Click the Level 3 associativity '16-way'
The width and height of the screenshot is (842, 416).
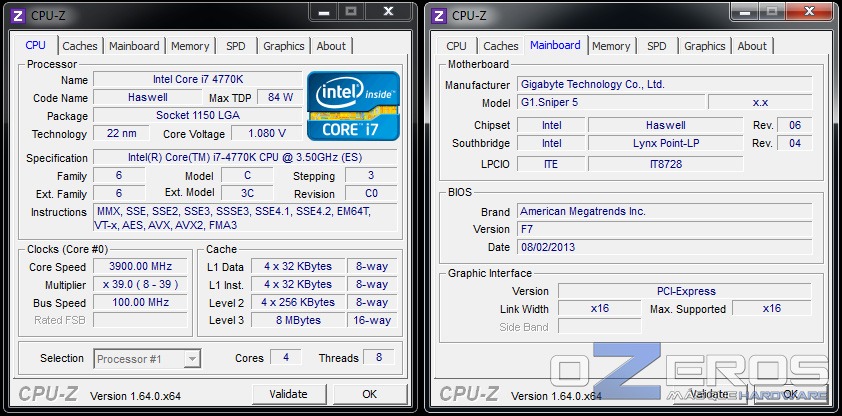tap(372, 320)
